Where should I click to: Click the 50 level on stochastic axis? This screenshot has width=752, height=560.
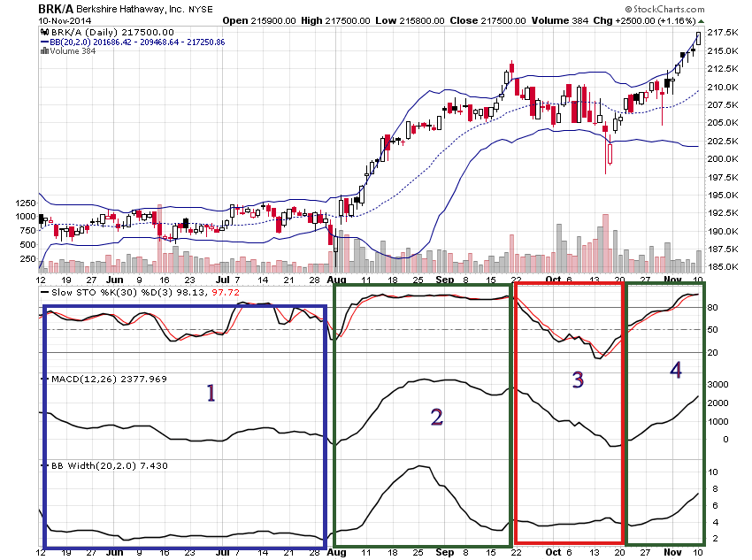tap(713, 329)
